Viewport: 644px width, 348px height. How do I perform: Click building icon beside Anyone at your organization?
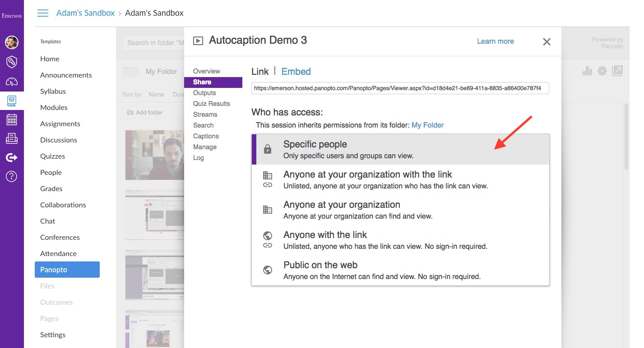click(268, 210)
